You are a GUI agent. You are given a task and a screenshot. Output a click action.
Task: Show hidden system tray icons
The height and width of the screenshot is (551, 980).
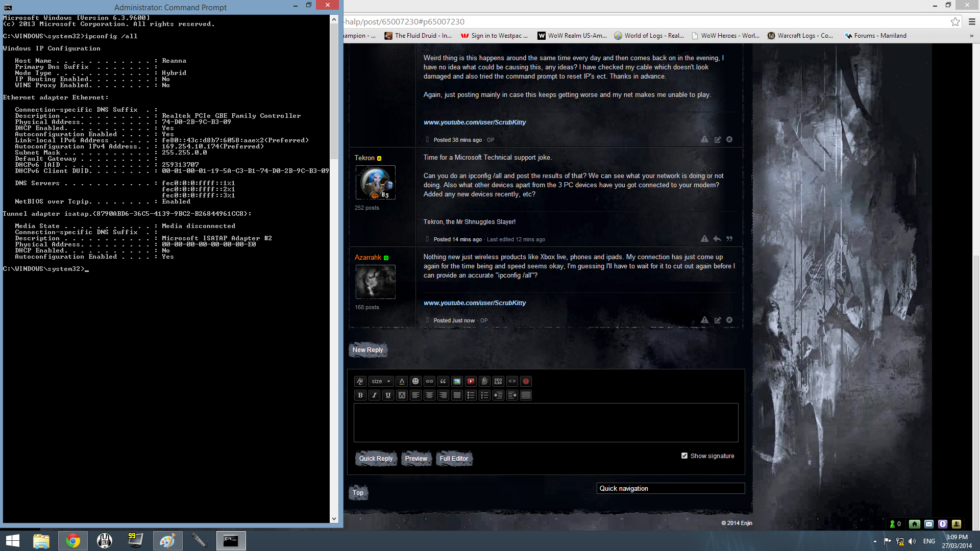(x=875, y=541)
